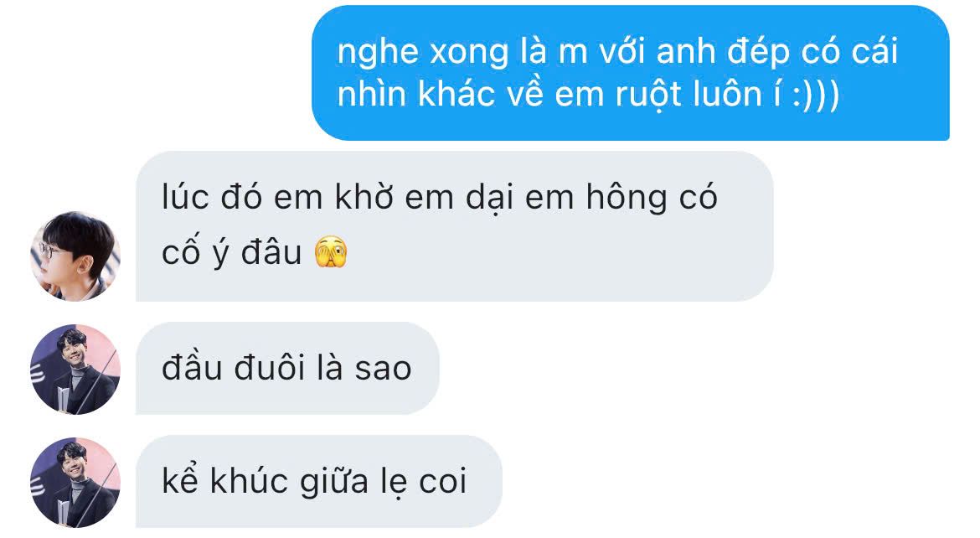Click the word 'coi' in the last message
This screenshot has height=538, width=980.
pos(443,481)
